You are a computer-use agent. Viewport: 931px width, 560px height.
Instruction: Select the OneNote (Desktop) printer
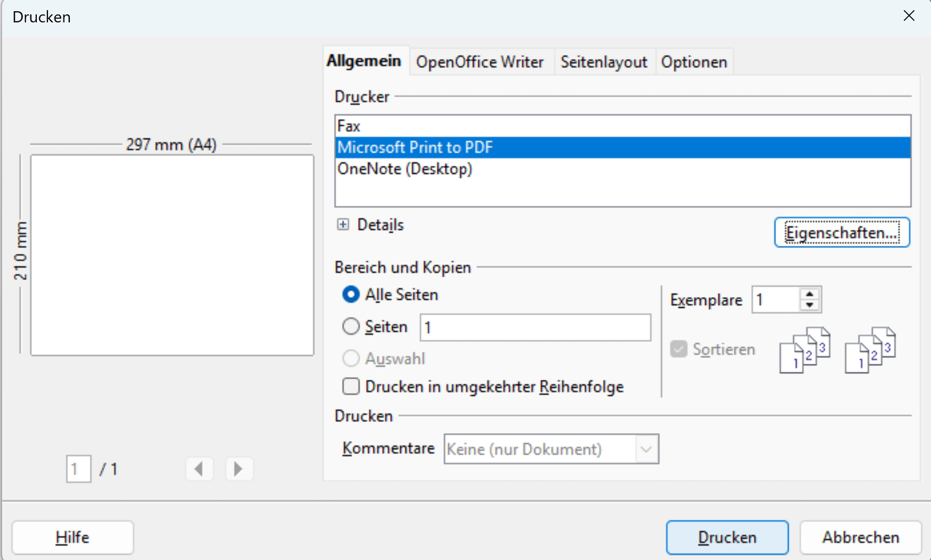click(x=405, y=169)
